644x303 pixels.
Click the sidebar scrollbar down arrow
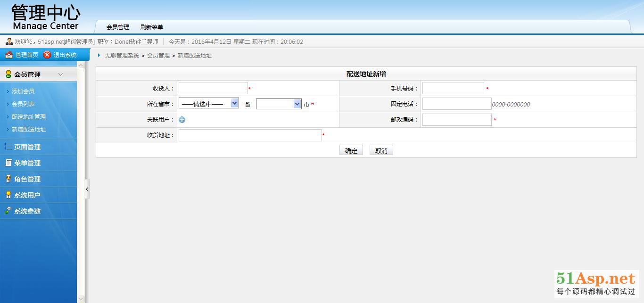pyautogui.click(x=81, y=299)
